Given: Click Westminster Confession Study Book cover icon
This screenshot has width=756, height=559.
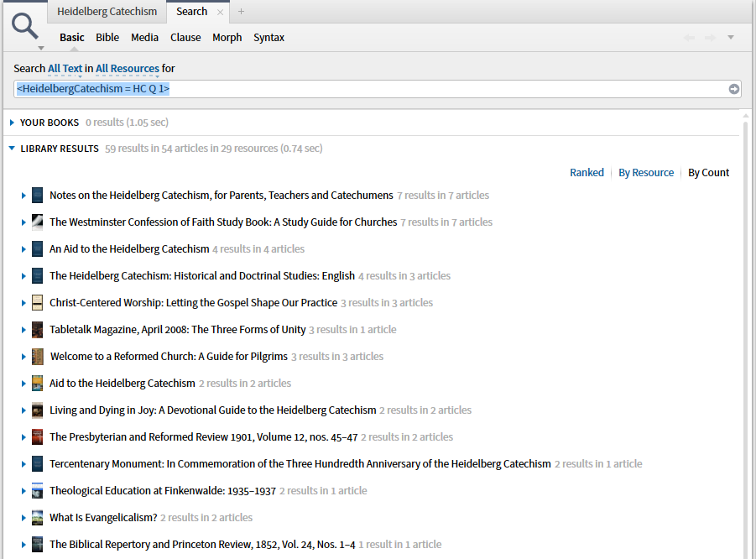Looking at the screenshot, I should (x=37, y=222).
